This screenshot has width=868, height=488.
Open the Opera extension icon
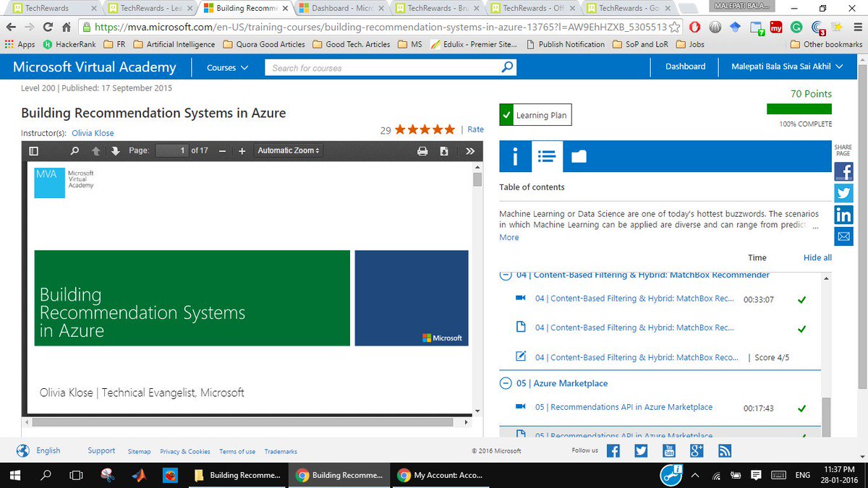pyautogui.click(x=694, y=27)
